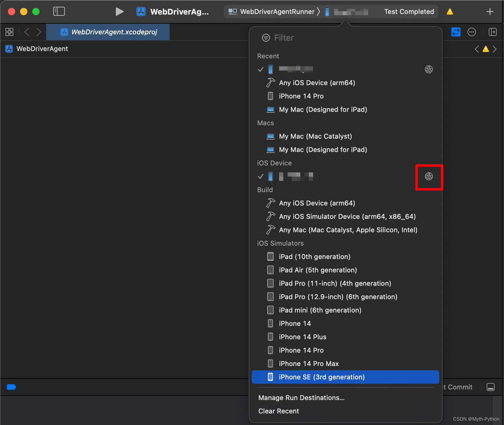Open the editor options ellipsis icon
Screen dimensions: 504x425
pyautogui.click(x=472, y=32)
